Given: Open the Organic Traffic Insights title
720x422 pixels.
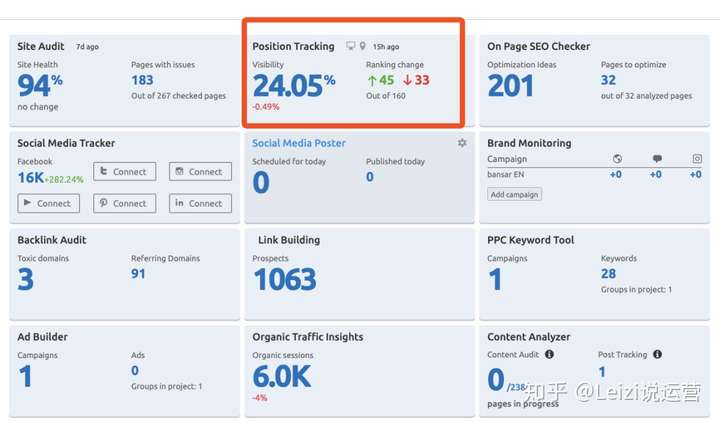Looking at the screenshot, I should tap(308, 337).
